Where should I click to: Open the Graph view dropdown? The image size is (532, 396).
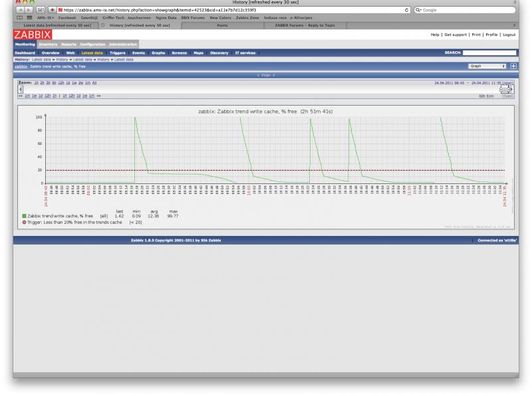(x=487, y=66)
